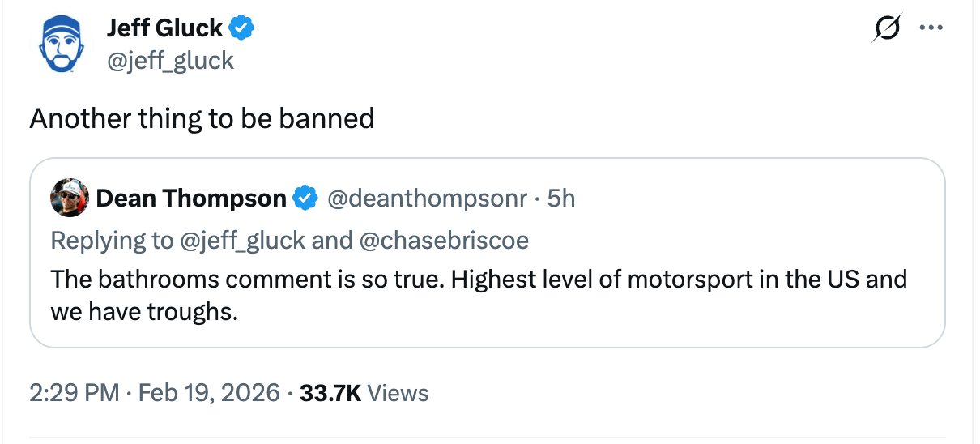Open the @deanthompsonr handle link
980x444 pixels.
click(x=427, y=198)
